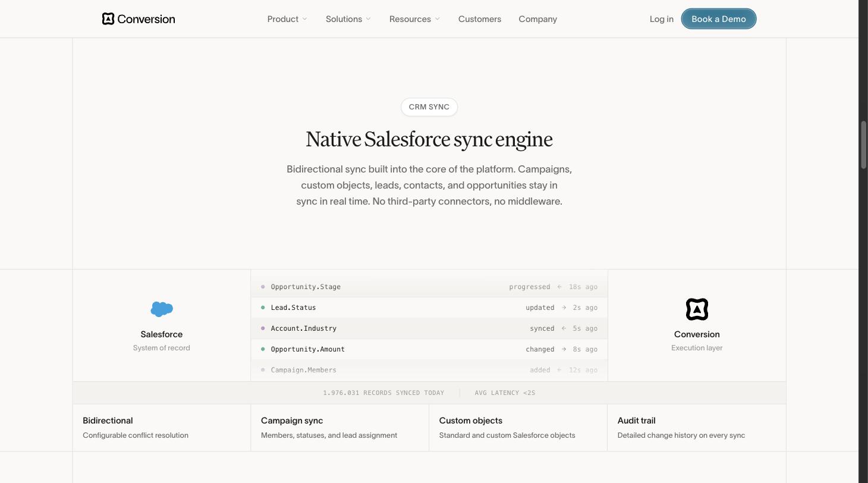Click the 'Native Salesforce sync engine' heading
The height and width of the screenshot is (483, 868).
[x=429, y=139]
